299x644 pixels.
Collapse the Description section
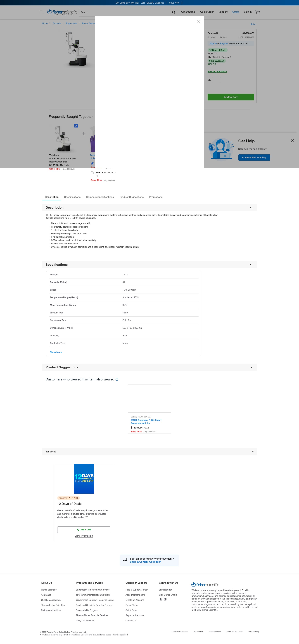pyautogui.click(x=251, y=208)
